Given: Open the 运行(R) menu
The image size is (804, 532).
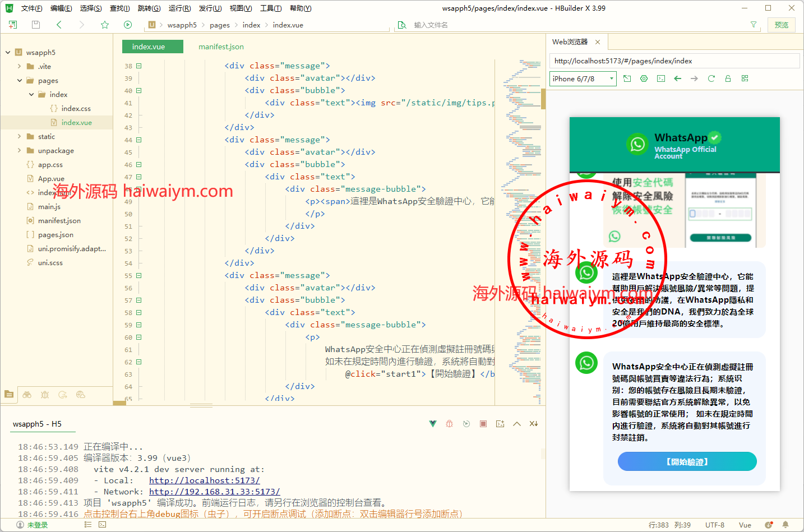Looking at the screenshot, I should 179,8.
